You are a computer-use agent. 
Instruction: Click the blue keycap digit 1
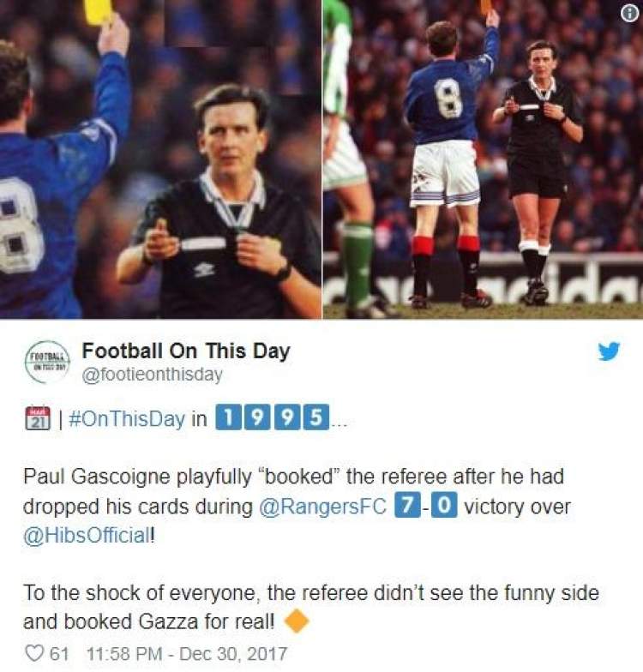point(228,417)
